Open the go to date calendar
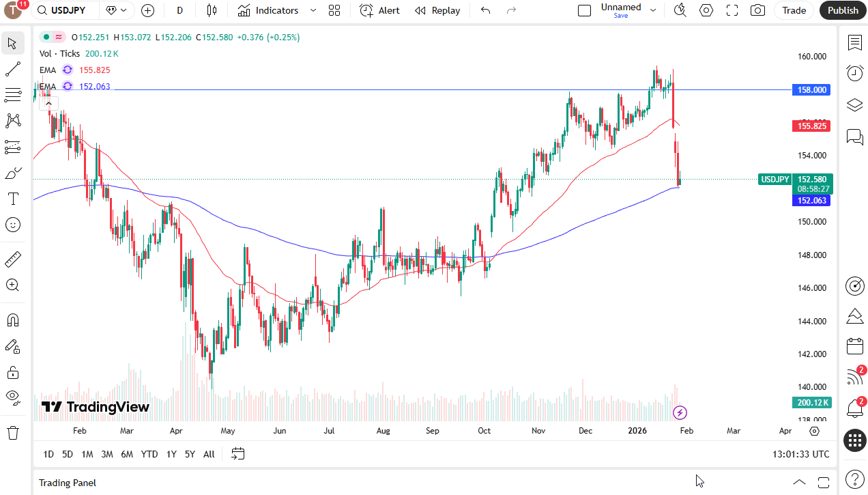The height and width of the screenshot is (495, 868). pos(237,453)
